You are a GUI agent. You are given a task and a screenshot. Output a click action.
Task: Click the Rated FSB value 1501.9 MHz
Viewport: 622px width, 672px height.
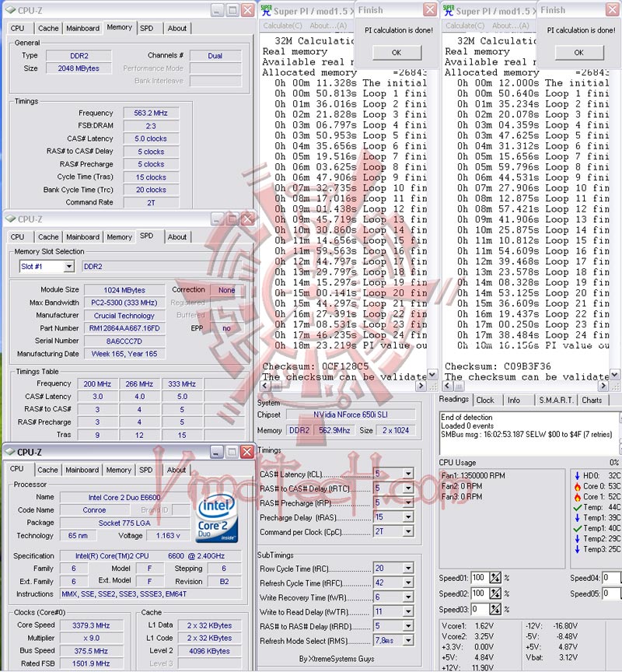(91, 663)
